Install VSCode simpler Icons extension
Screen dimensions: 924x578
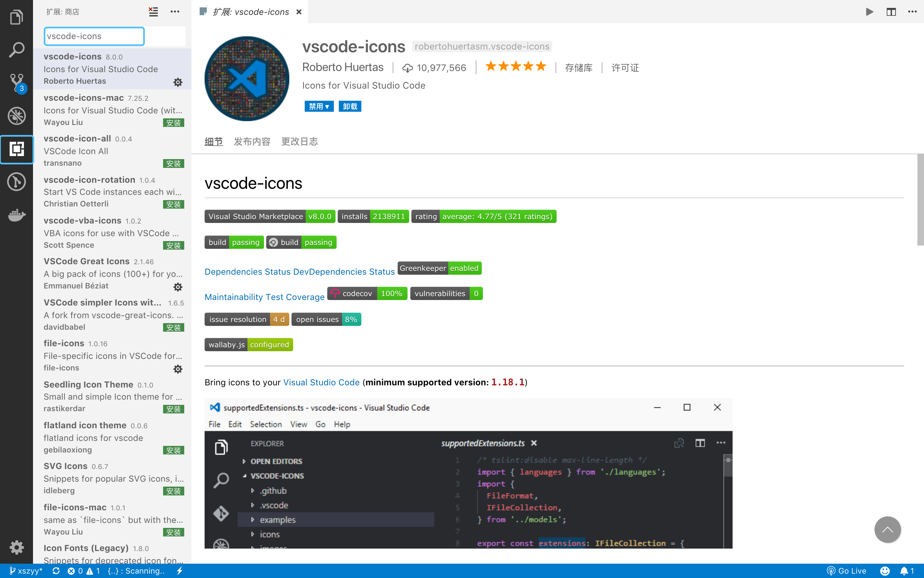click(173, 328)
